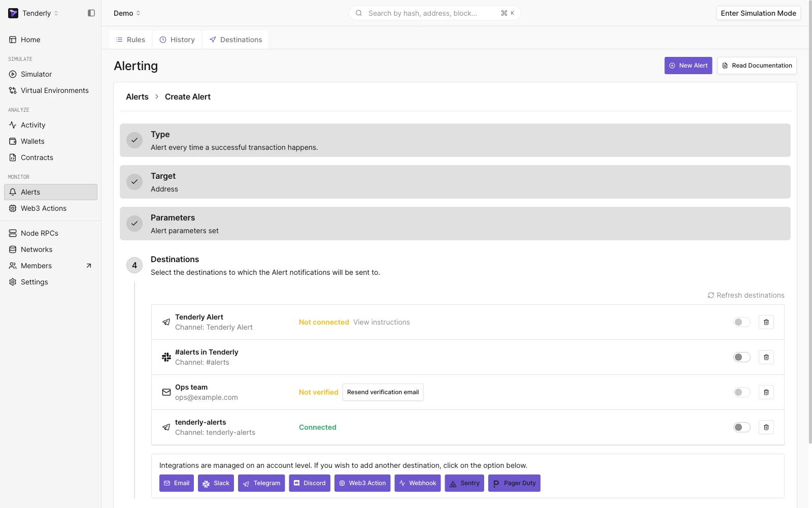The image size is (812, 508).
Task: Click Resend verification email
Action: click(383, 392)
